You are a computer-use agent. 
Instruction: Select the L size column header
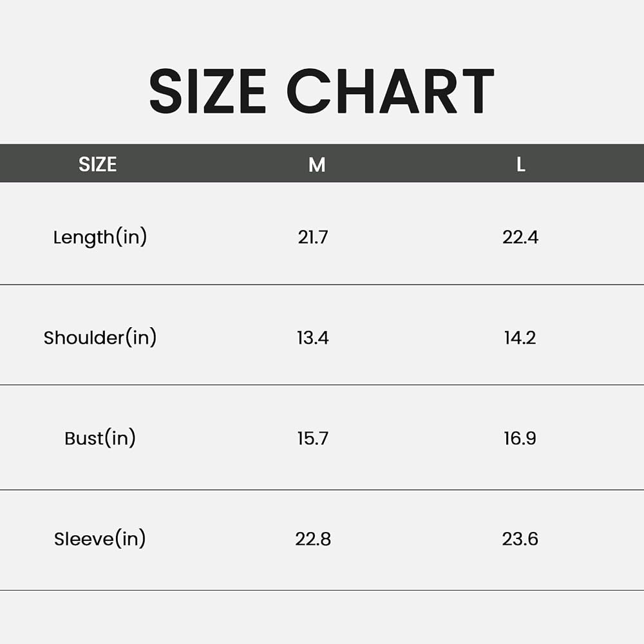coord(521,165)
